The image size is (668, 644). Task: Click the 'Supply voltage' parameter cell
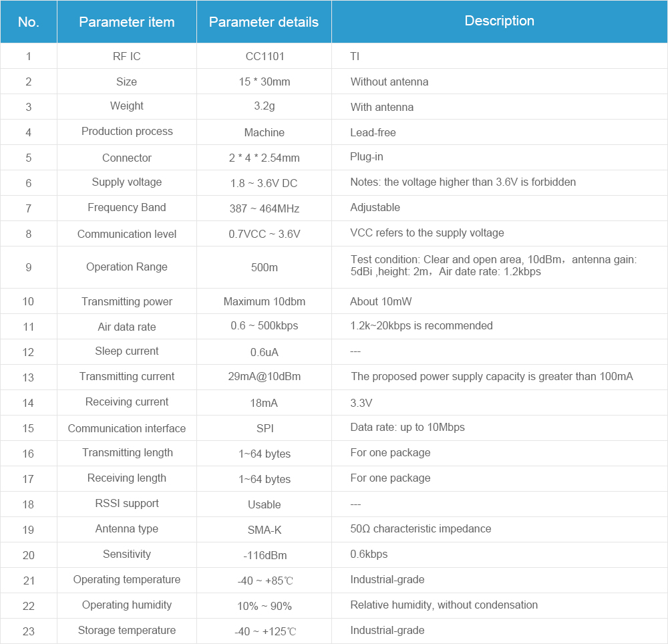click(127, 182)
